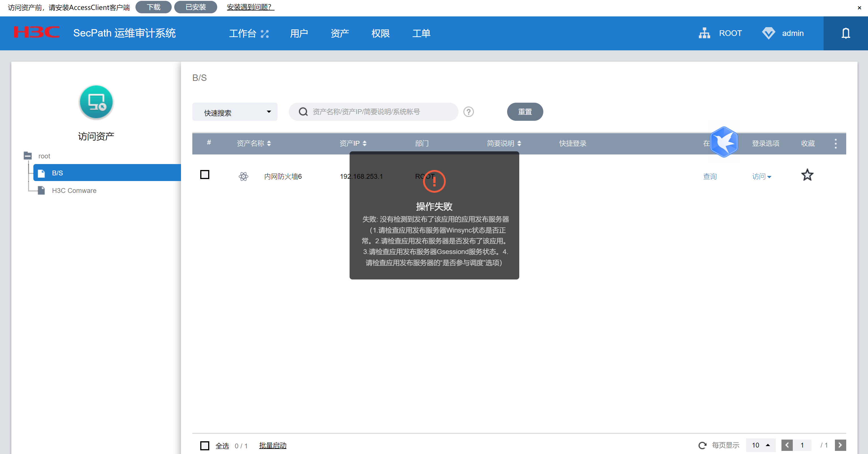
Task: Open the 权限 top menu
Action: click(x=380, y=33)
